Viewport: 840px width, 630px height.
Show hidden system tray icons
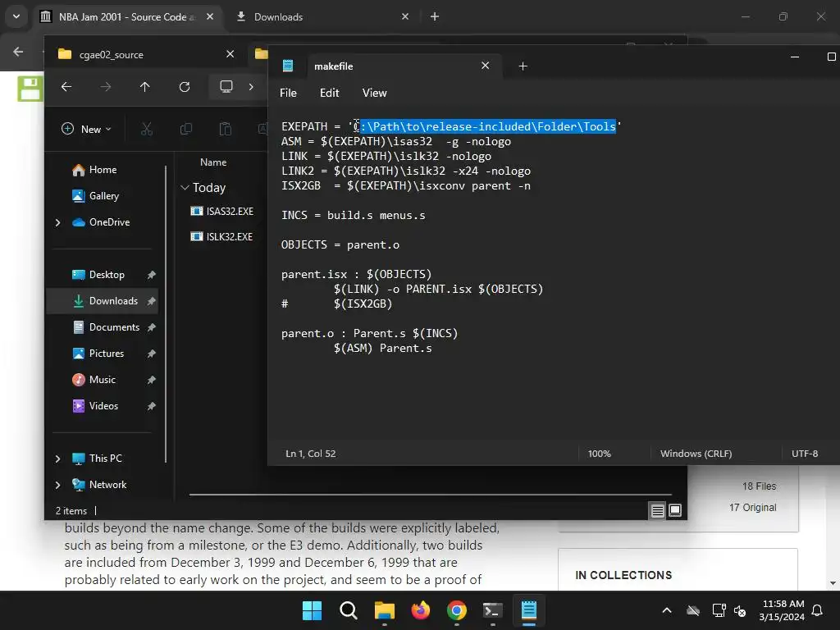666,610
